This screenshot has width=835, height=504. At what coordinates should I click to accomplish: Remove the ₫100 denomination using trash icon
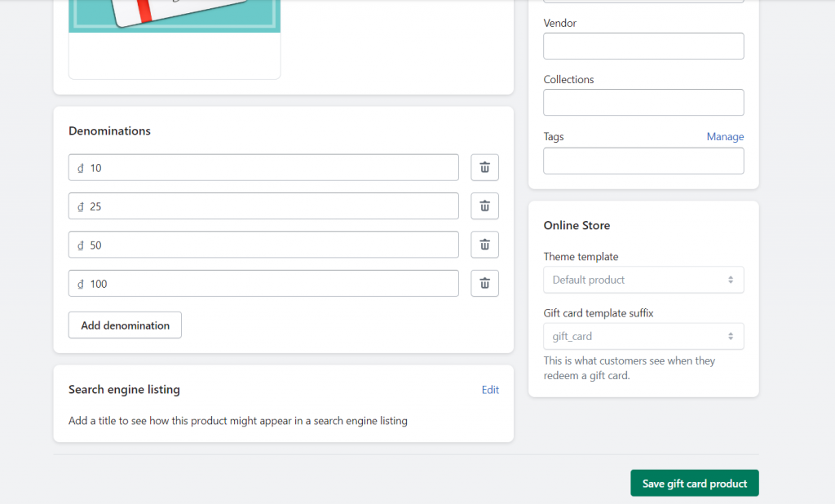pyautogui.click(x=484, y=283)
